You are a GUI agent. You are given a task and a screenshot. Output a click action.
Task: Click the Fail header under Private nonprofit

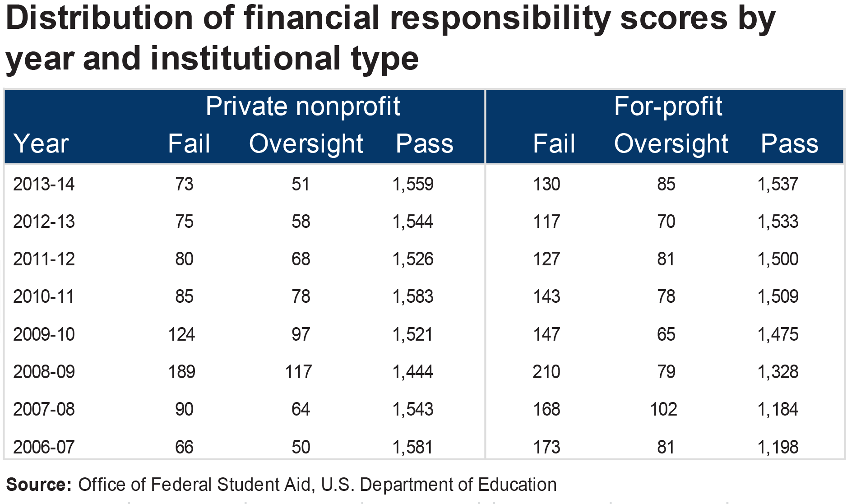[189, 144]
